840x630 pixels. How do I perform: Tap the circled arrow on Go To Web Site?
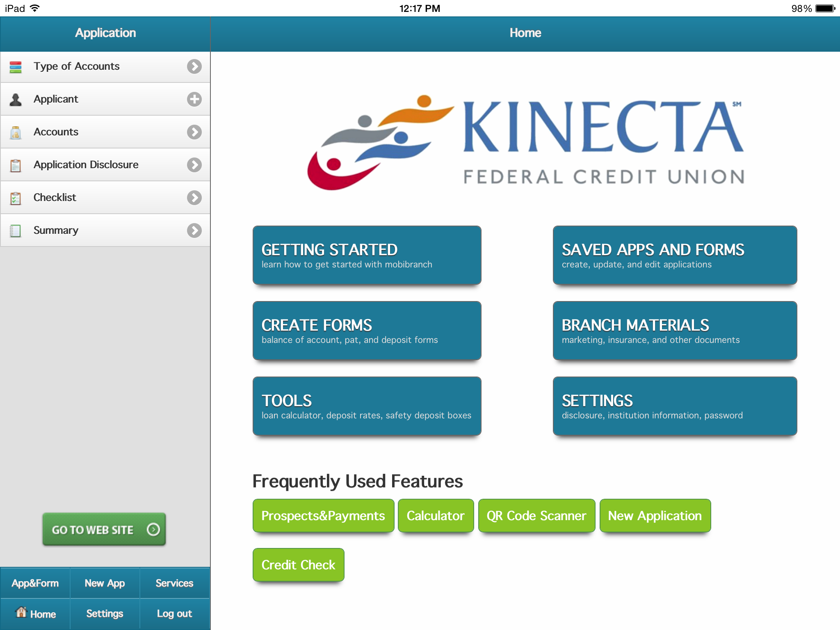pos(153,530)
